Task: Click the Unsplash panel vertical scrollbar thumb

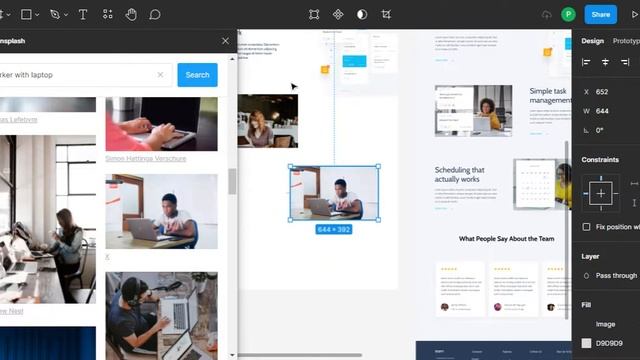Action: (x=232, y=181)
